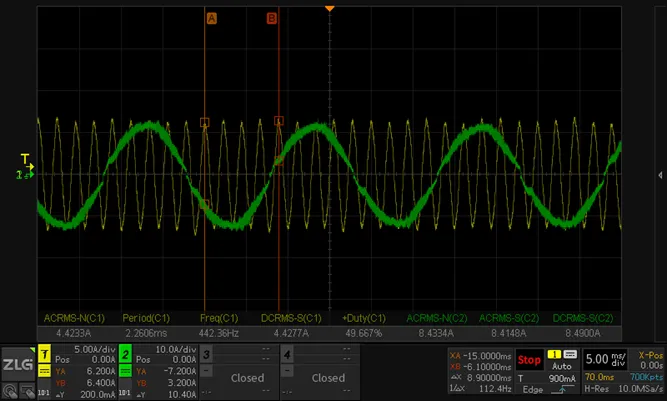Click the Auto trigger mode label
Image resolution: width=667 pixels, height=401 pixels.
(x=562, y=366)
